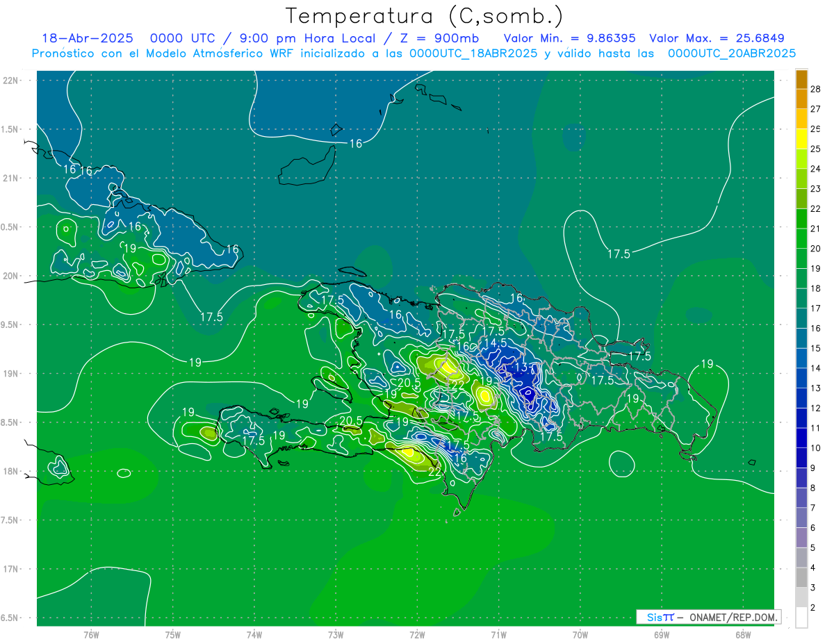Viewport: 834px width, 644px height.
Task: Click the color scale value '21'
Action: coord(815,229)
